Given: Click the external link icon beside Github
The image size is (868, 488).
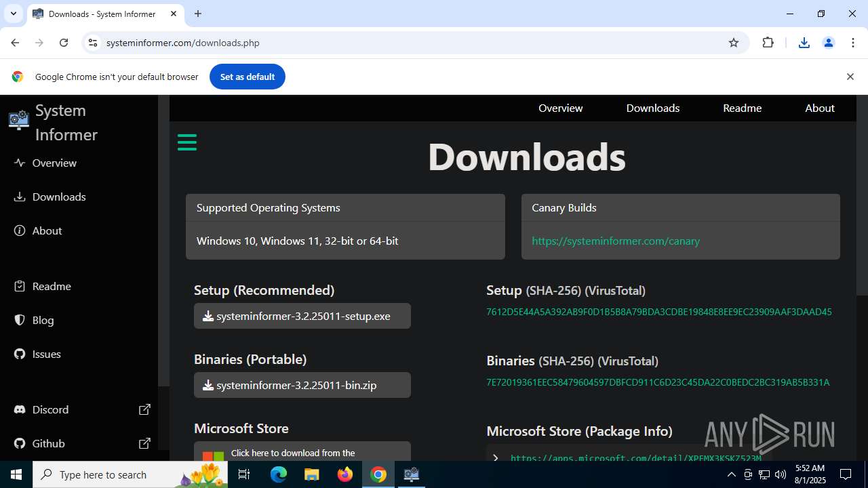Looking at the screenshot, I should click(x=144, y=443).
